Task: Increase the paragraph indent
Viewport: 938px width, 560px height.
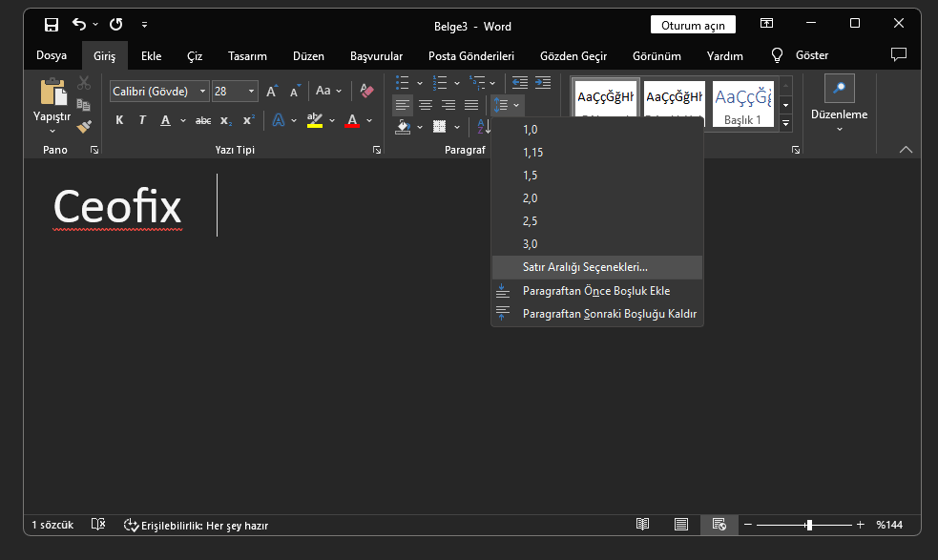Action: coord(543,83)
